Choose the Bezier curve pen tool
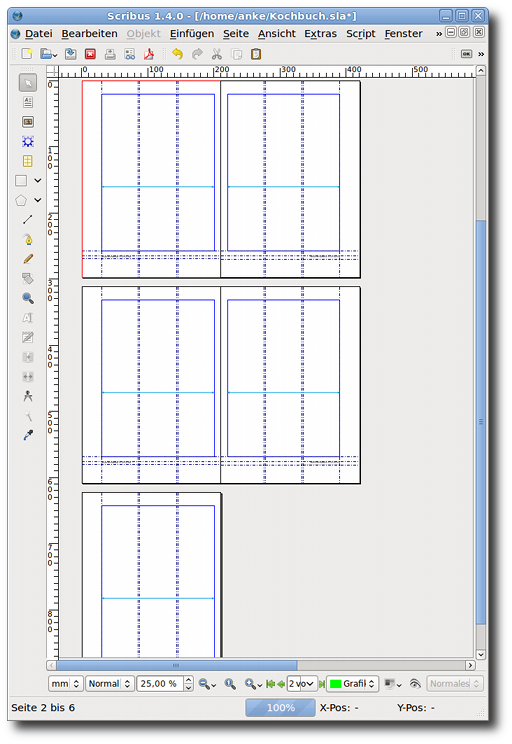512x744 pixels. [x=28, y=239]
